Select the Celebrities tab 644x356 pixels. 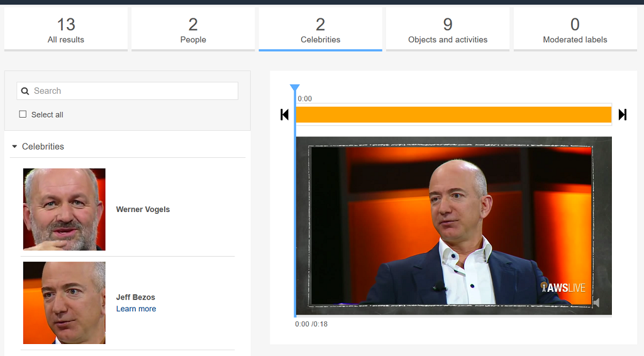point(320,30)
